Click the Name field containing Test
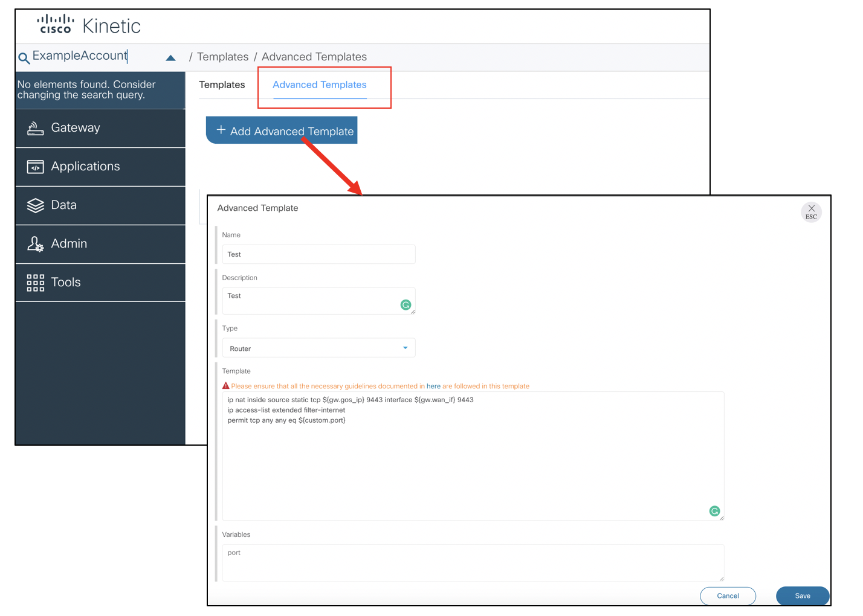The width and height of the screenshot is (863, 616). tap(318, 254)
